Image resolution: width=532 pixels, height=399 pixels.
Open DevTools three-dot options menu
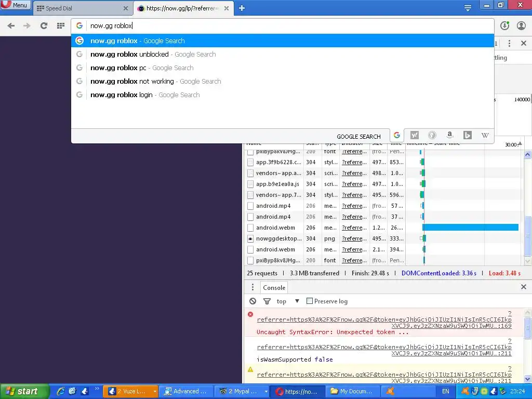(509, 43)
